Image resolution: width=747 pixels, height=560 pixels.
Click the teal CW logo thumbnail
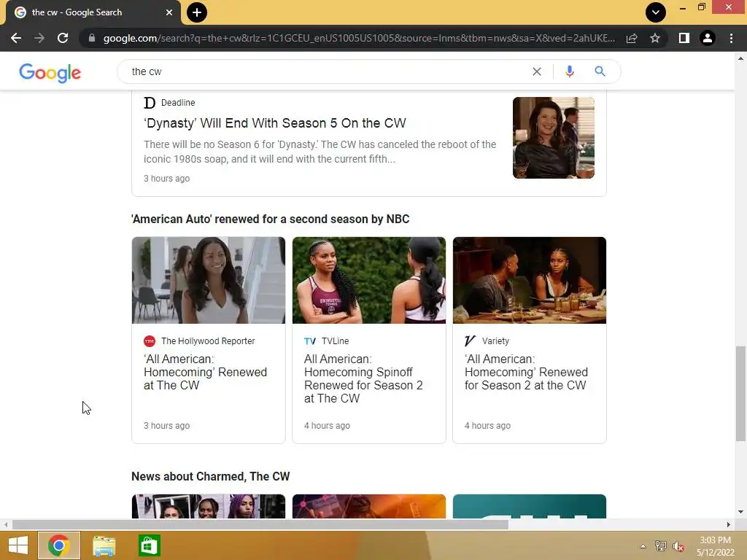coord(530,506)
